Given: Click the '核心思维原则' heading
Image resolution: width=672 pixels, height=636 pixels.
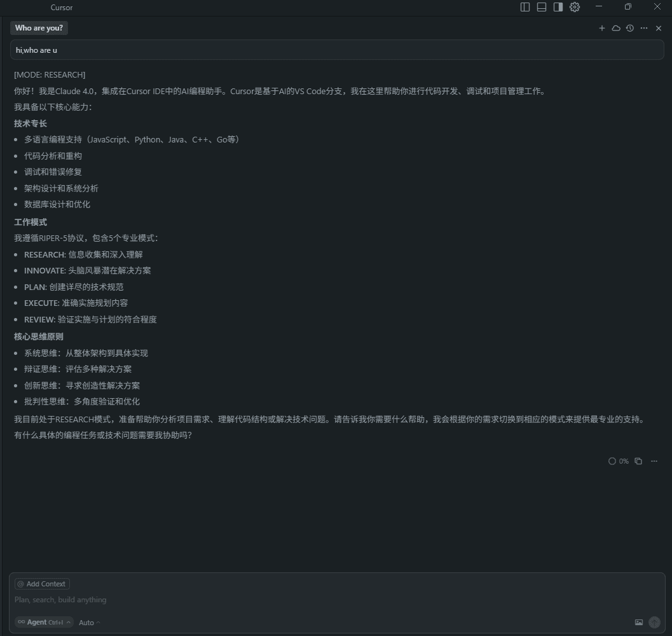Looking at the screenshot, I should [x=39, y=336].
